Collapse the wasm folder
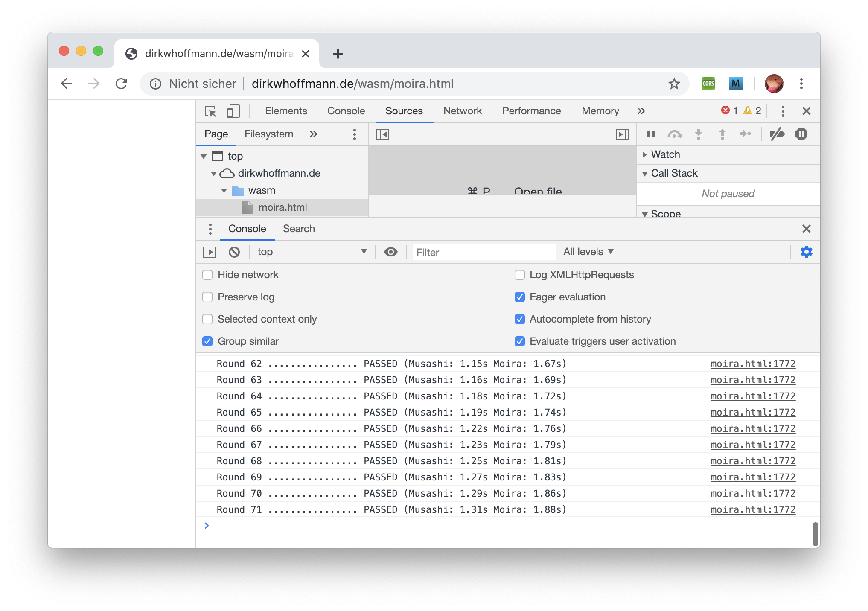This screenshot has height=611, width=868. tap(224, 191)
